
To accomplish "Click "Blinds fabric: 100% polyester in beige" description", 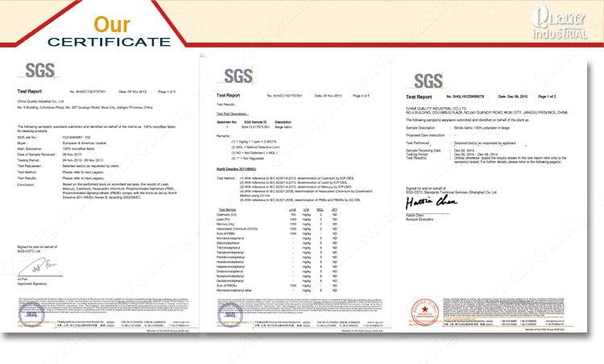I will tap(482, 127).
